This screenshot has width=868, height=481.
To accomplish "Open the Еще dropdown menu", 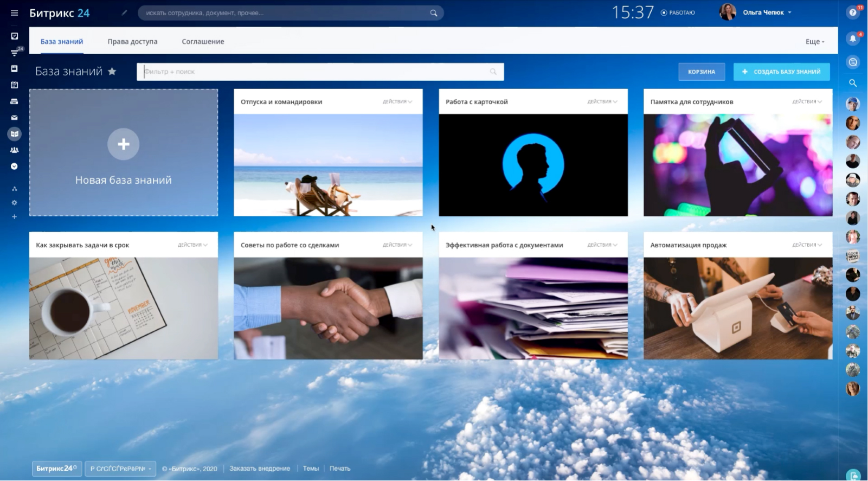I will [815, 42].
